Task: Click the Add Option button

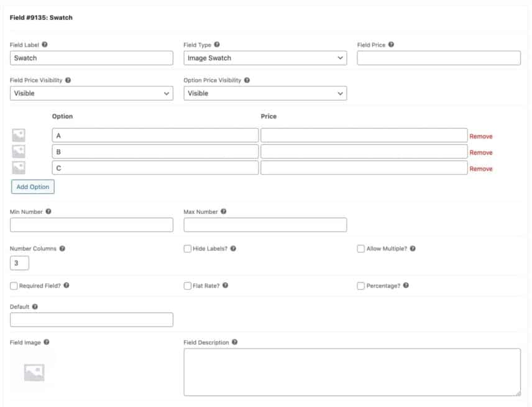Action: (32, 186)
